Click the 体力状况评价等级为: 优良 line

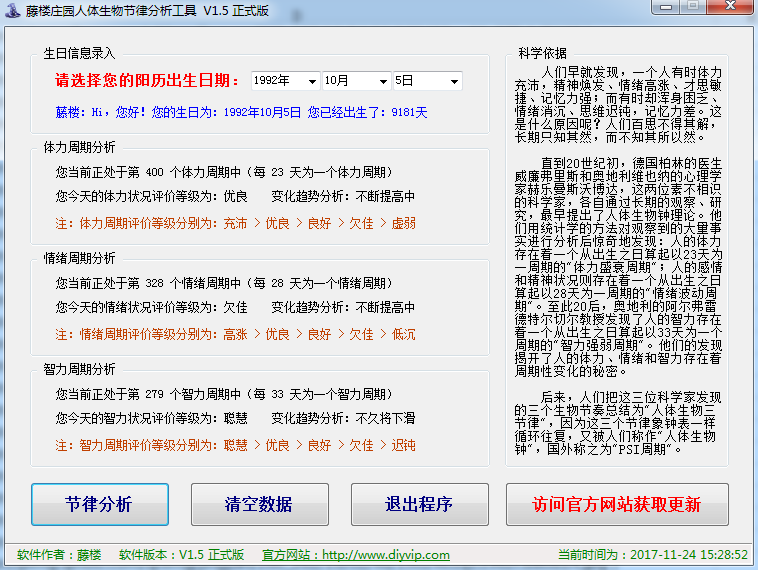tap(151, 196)
